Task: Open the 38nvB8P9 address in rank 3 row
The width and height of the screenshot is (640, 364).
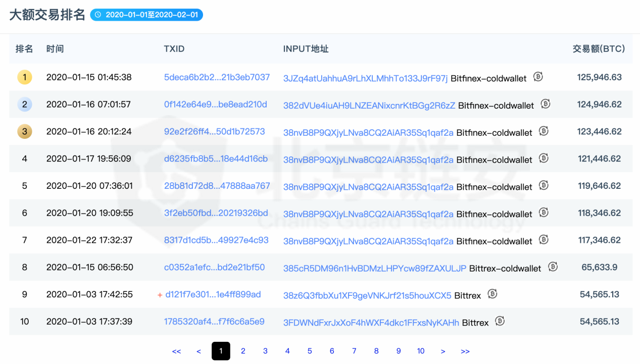Action: [368, 132]
